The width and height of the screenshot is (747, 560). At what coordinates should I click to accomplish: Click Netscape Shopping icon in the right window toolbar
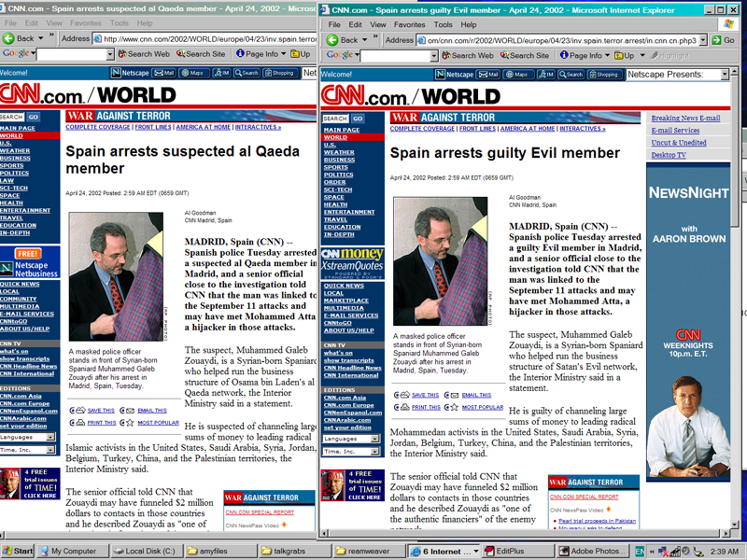click(x=603, y=75)
